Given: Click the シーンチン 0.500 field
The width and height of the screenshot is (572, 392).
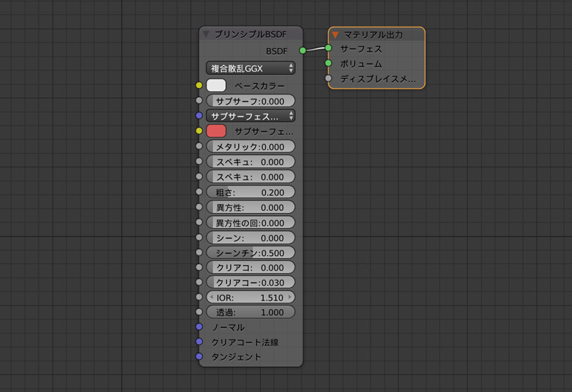Looking at the screenshot, I should click(250, 253).
